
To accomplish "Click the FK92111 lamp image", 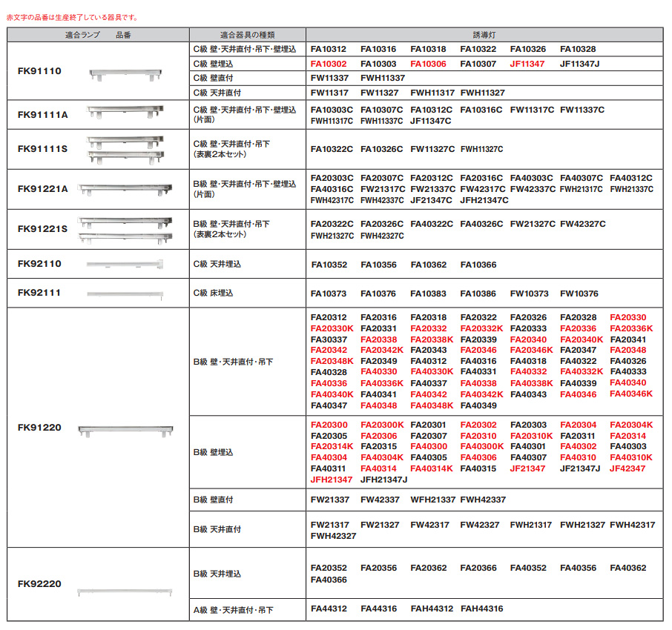I will tap(125, 294).
